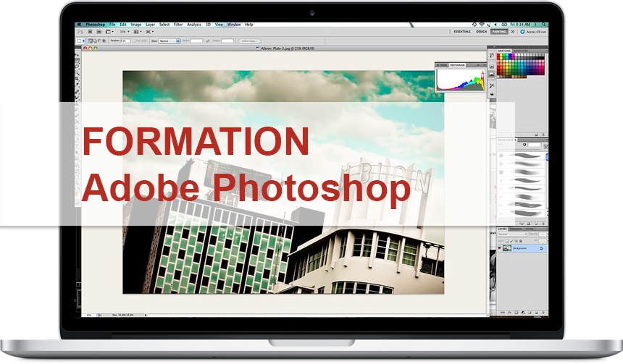Open the Select menu

click(164, 25)
